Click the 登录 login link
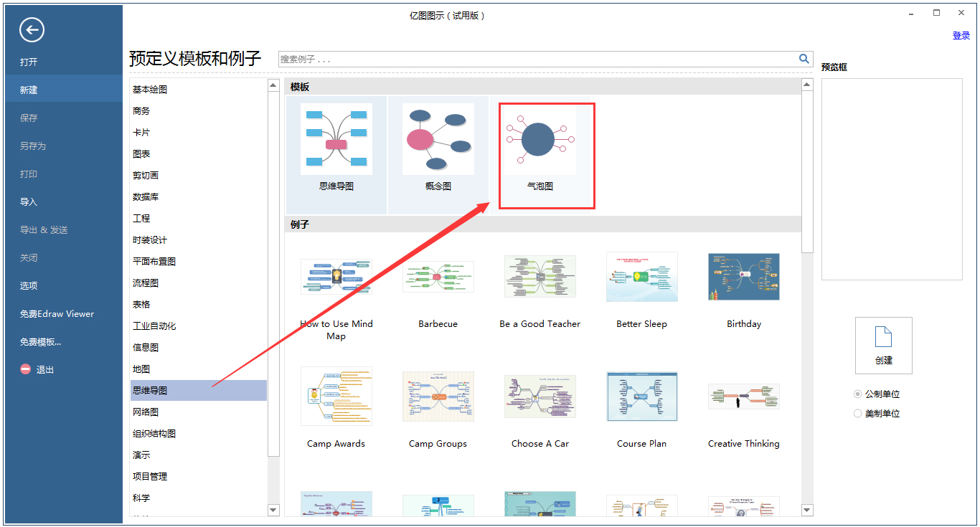980x527 pixels. point(961,36)
